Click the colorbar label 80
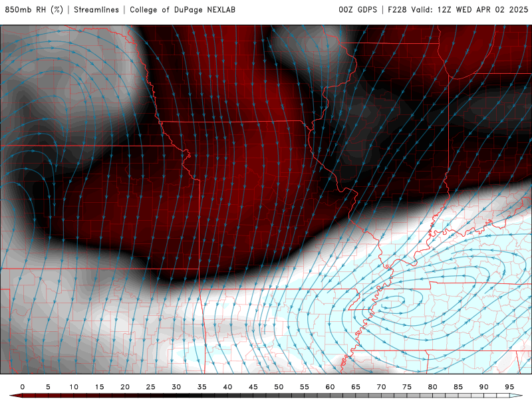532x399 pixels. [x=432, y=387]
